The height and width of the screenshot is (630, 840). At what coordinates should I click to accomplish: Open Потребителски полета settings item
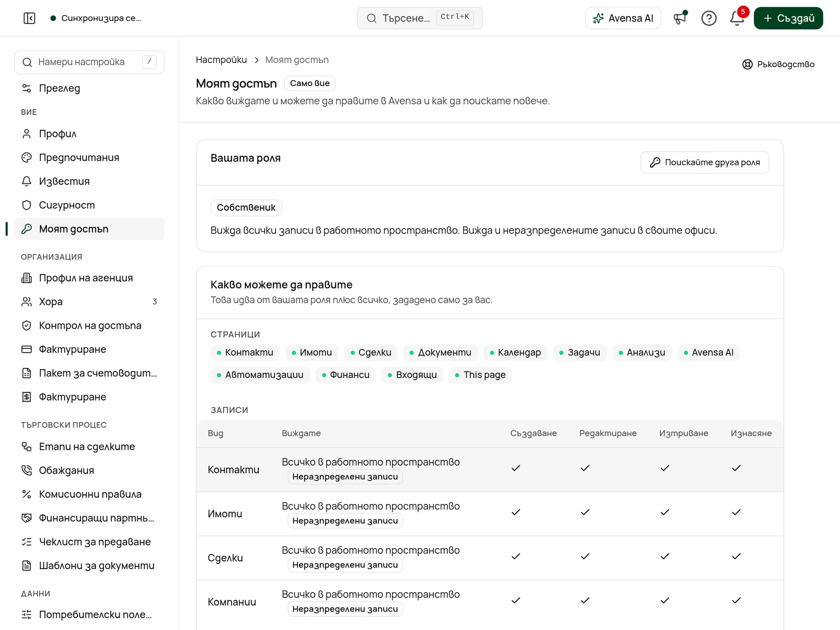coord(89,615)
